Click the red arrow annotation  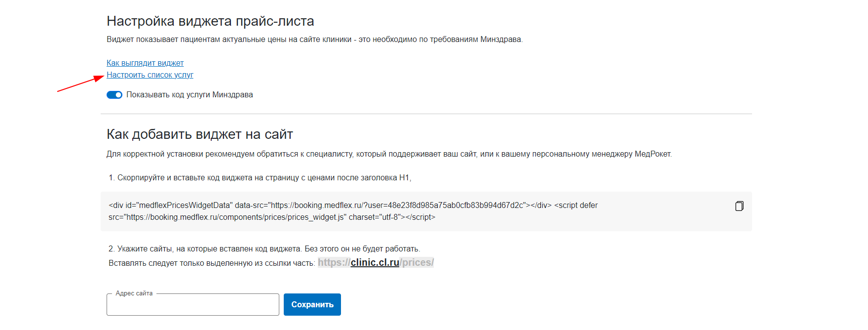(x=81, y=84)
